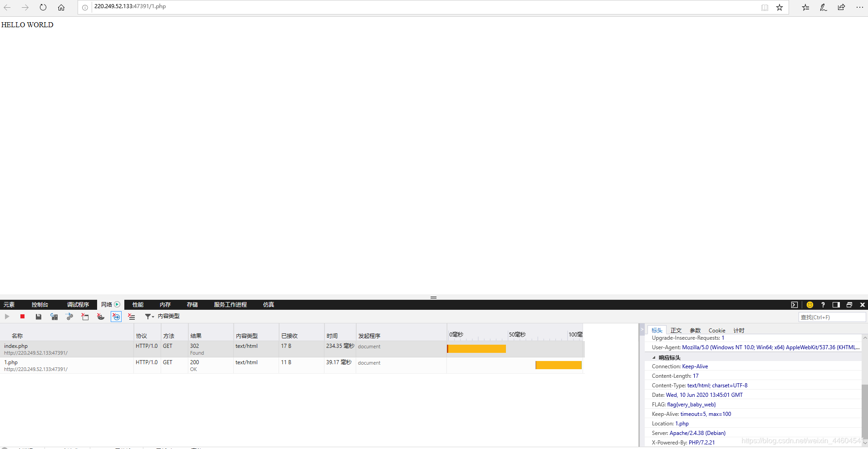Open DevTools help question mark
The width and height of the screenshot is (868, 449).
pos(823,305)
